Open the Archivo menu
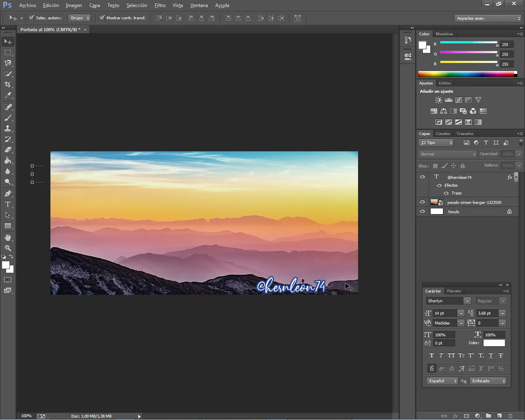This screenshot has height=420, width=525. coord(27,5)
